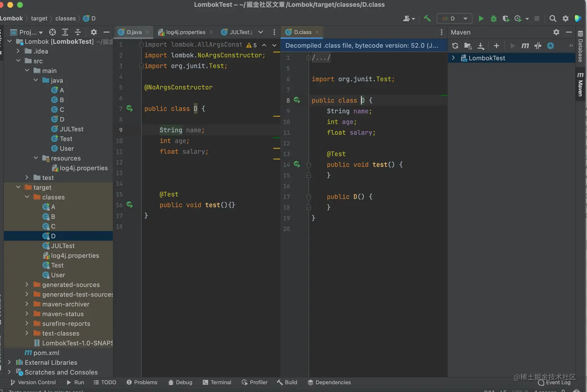Collapse all nodes in Project tree
The height and width of the screenshot is (392, 587).
click(x=78, y=32)
